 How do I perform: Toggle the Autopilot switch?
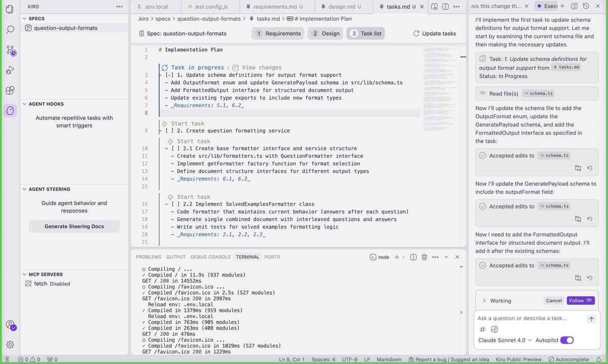[x=567, y=340]
